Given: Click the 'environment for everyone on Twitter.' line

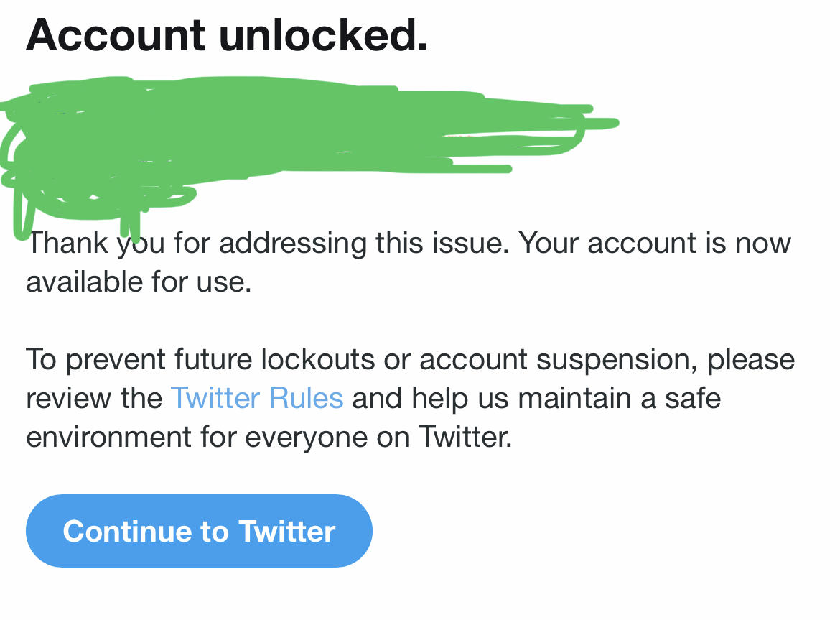Looking at the screenshot, I should [269, 437].
